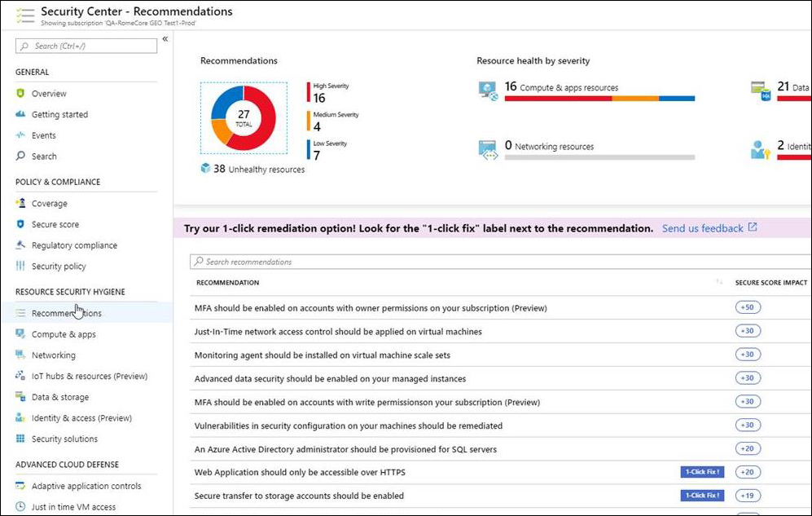Click the +20 badge for Azure Active Directory row
Image resolution: width=812 pixels, height=516 pixels.
tap(748, 448)
